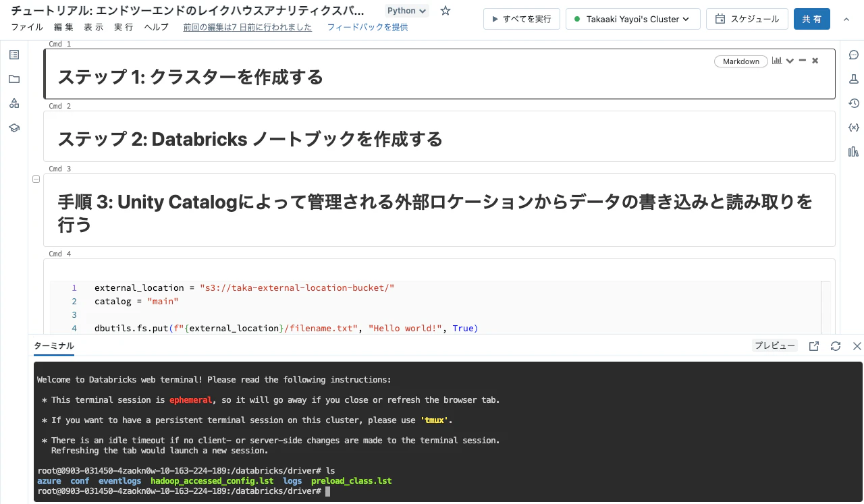Open the comments panel icon
Image resolution: width=864 pixels, height=504 pixels.
(x=853, y=55)
